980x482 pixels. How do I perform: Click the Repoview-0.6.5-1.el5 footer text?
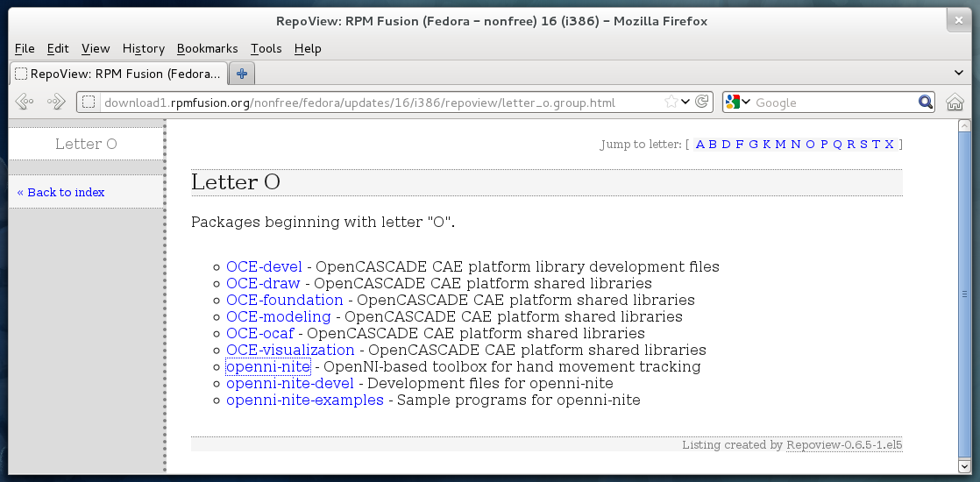tap(844, 444)
